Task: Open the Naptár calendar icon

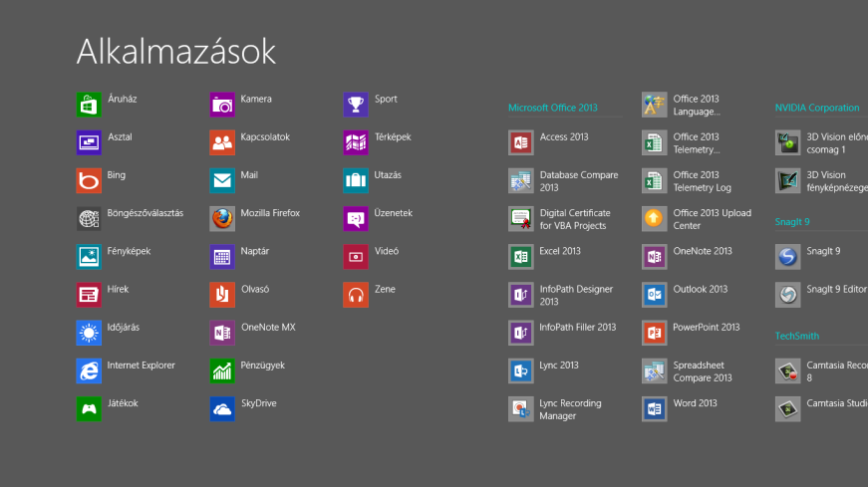Action: [222, 257]
